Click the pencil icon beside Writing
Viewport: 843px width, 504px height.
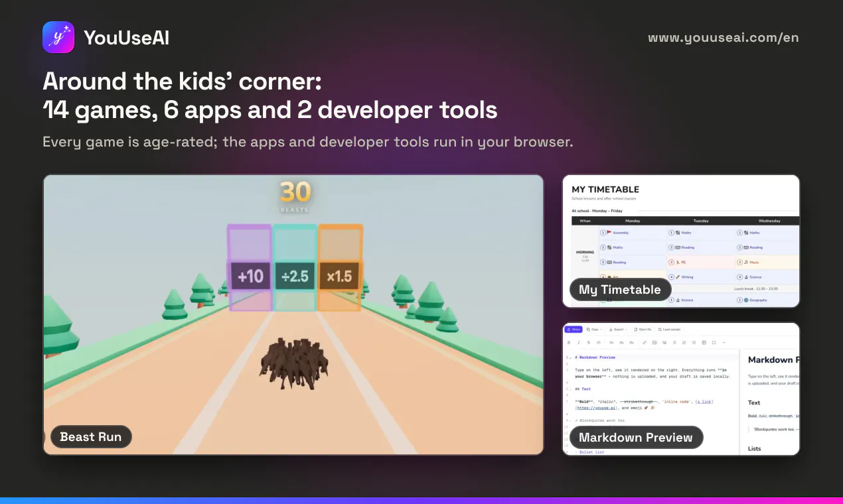(x=678, y=277)
